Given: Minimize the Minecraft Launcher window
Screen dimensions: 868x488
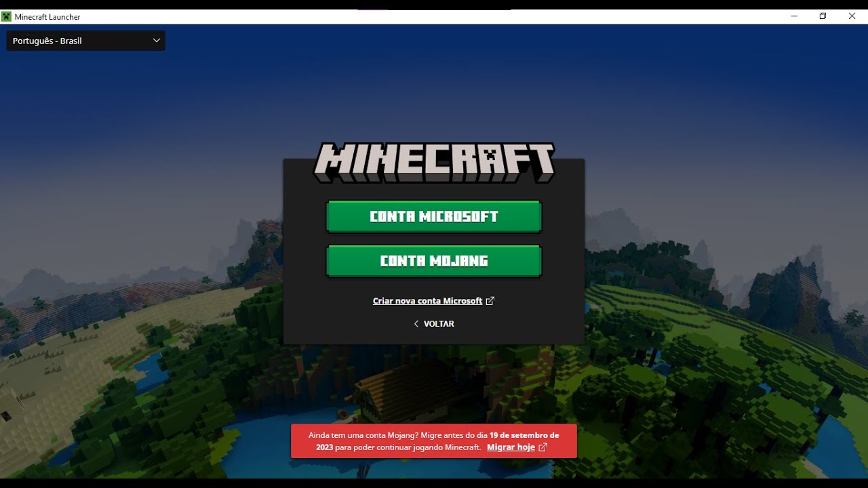Looking at the screenshot, I should [794, 16].
